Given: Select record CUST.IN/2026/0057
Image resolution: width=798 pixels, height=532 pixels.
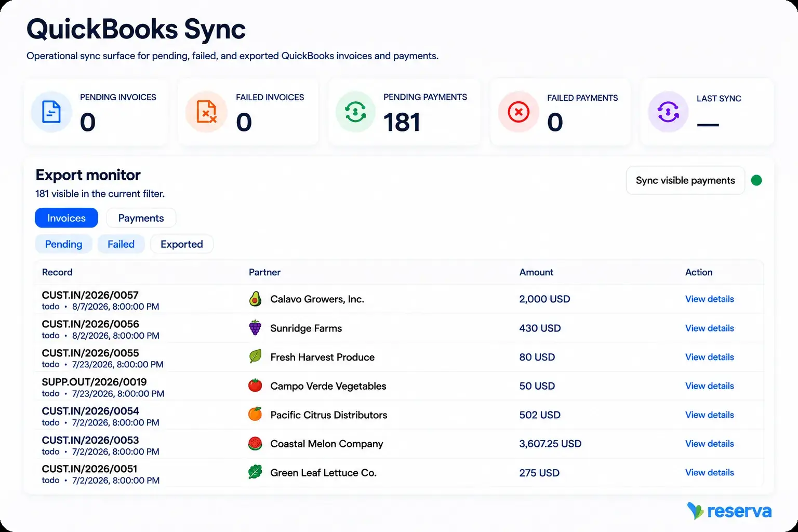Looking at the screenshot, I should 90,295.
